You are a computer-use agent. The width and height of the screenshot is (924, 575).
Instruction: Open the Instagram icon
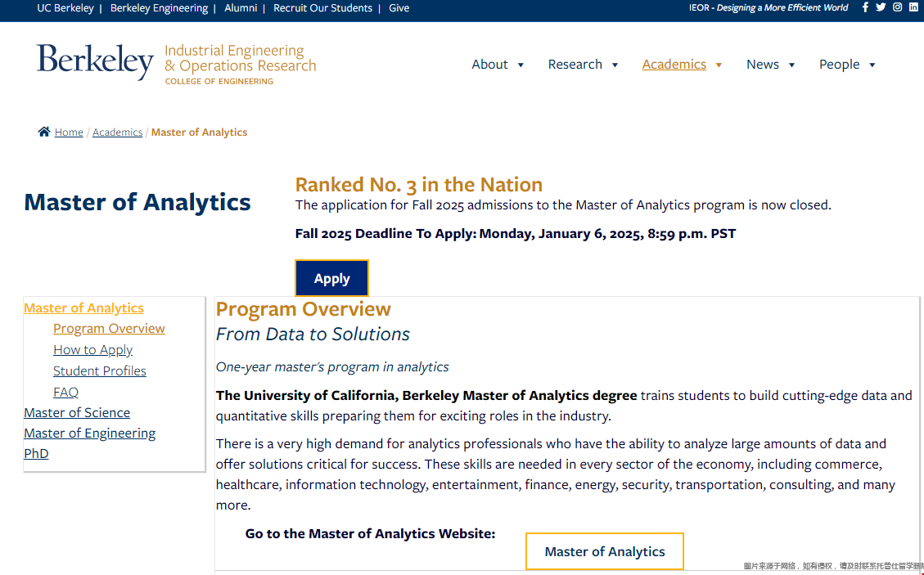897,7
